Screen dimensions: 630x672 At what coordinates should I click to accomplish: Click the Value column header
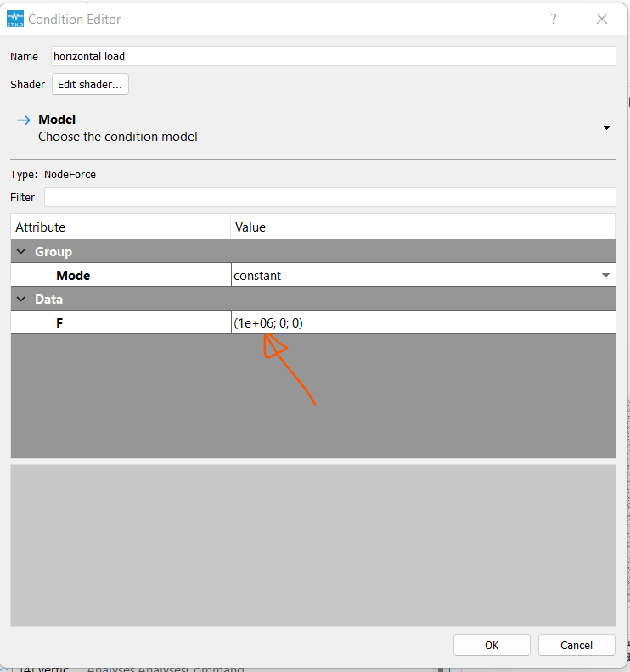[423, 227]
